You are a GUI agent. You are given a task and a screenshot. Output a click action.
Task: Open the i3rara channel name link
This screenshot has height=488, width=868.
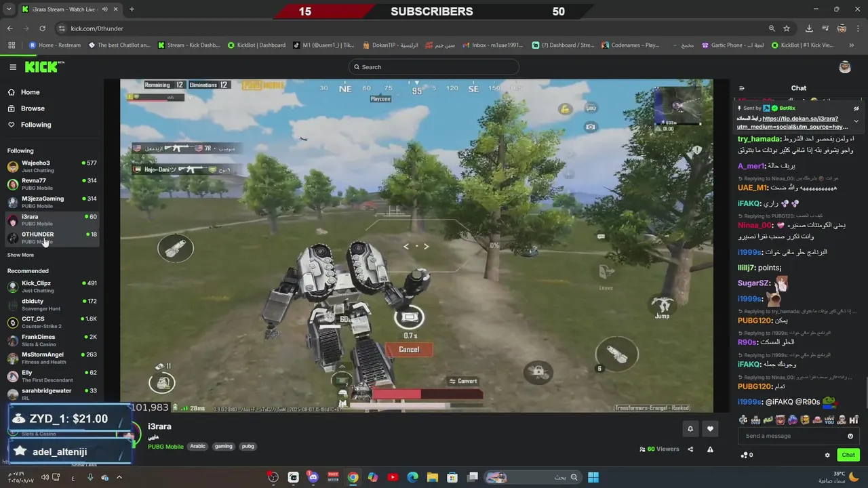159,426
